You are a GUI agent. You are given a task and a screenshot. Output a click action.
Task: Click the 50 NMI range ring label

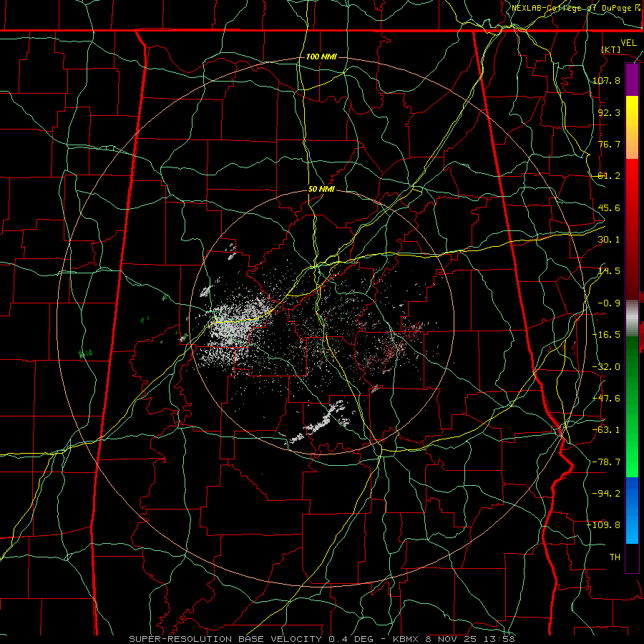pyautogui.click(x=321, y=190)
